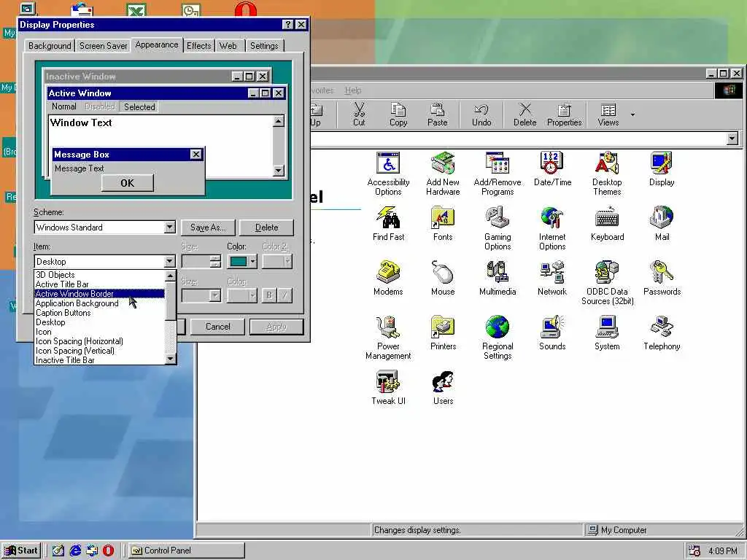Image resolution: width=747 pixels, height=560 pixels.
Task: Click the Delete button beside Save As
Action: click(x=267, y=227)
